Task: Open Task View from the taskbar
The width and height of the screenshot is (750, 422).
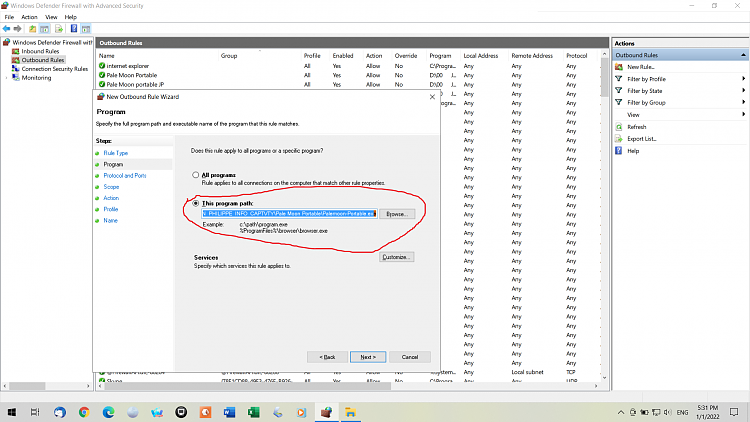Action: 35,412
